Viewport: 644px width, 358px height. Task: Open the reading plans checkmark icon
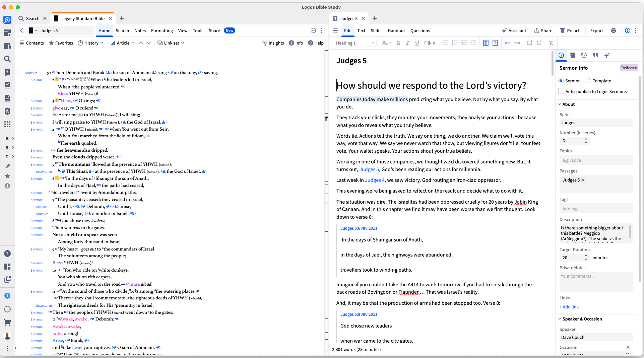[x=7, y=85]
